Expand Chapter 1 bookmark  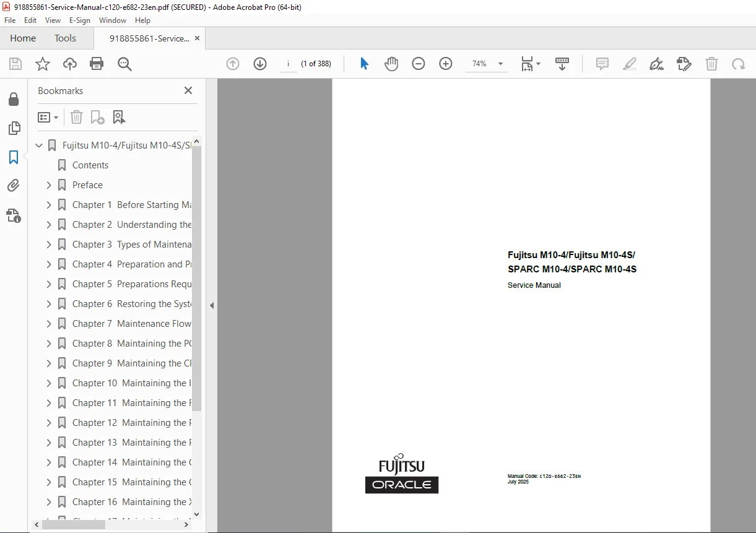click(49, 205)
